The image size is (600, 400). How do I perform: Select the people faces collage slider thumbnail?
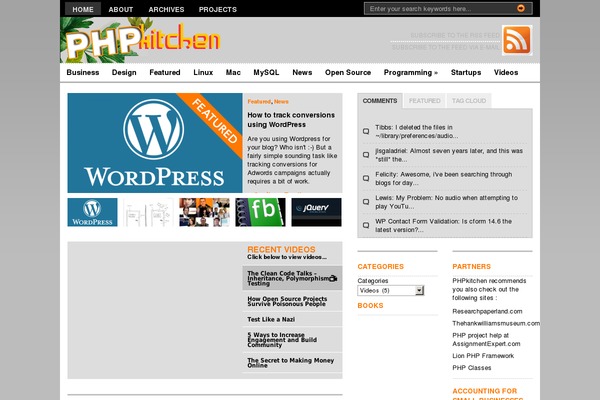click(204, 212)
